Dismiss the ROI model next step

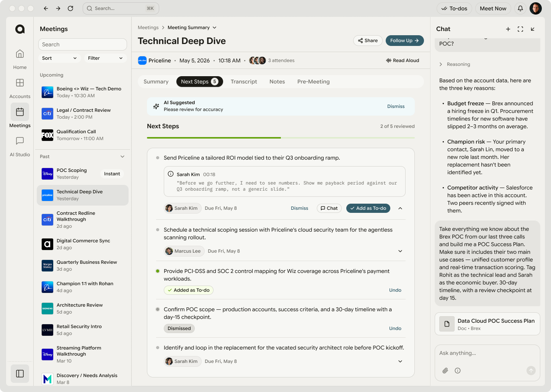(x=299, y=208)
